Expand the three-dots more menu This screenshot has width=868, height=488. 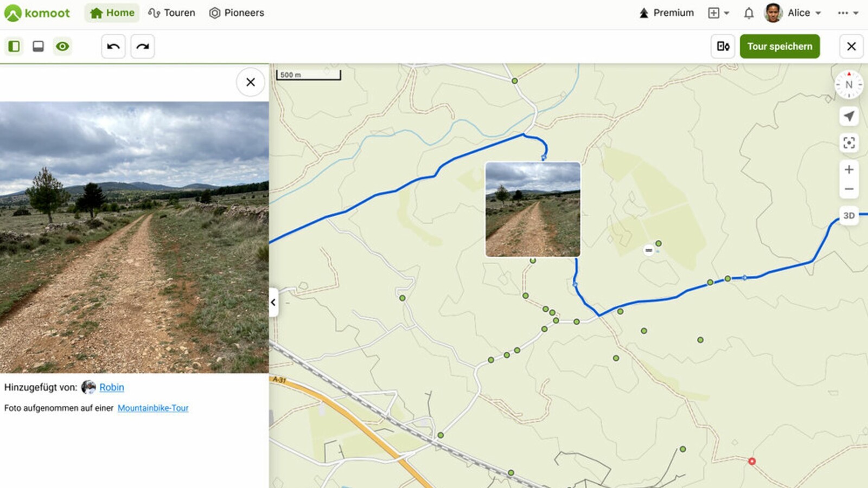point(847,13)
